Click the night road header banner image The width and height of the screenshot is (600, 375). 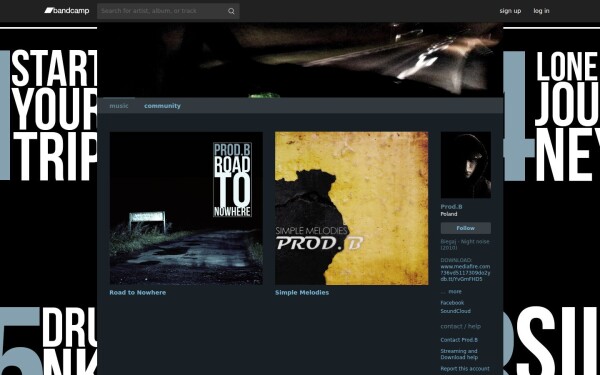[300, 60]
